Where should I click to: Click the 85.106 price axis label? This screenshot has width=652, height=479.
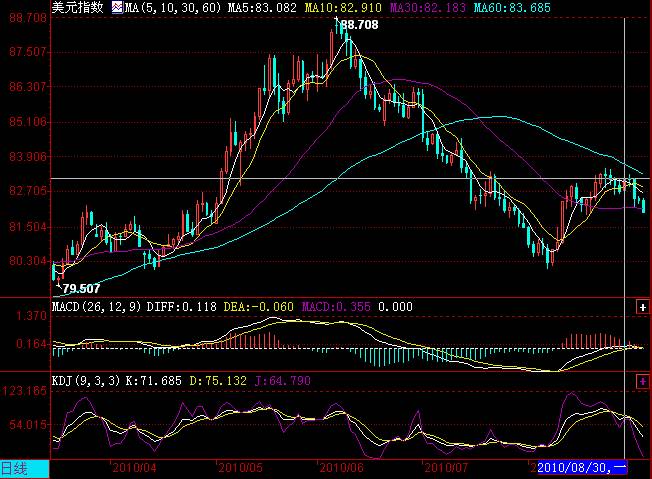click(28, 122)
